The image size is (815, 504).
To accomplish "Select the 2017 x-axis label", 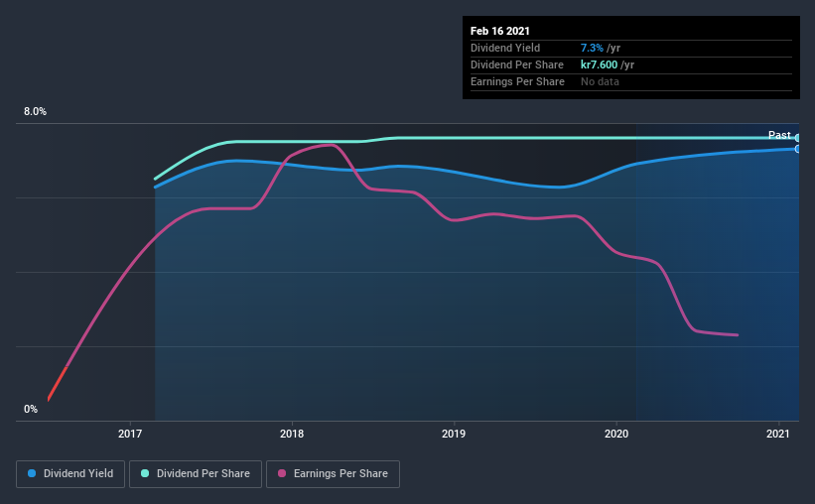I will coord(130,434).
